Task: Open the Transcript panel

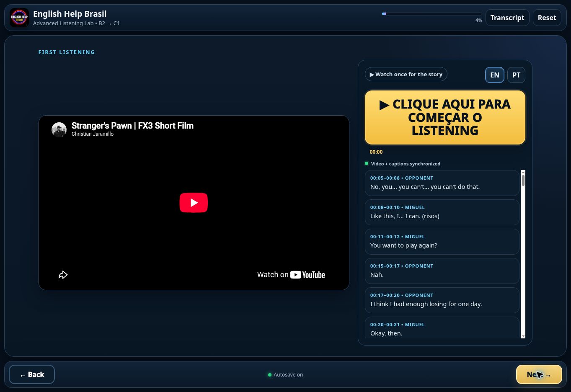Action: pyautogui.click(x=507, y=18)
